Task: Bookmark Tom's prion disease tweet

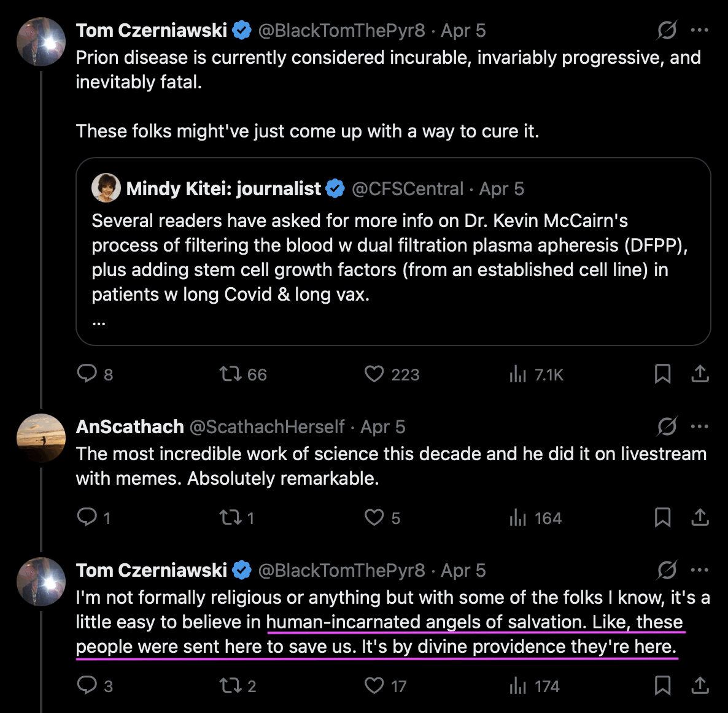Action: 662,374
